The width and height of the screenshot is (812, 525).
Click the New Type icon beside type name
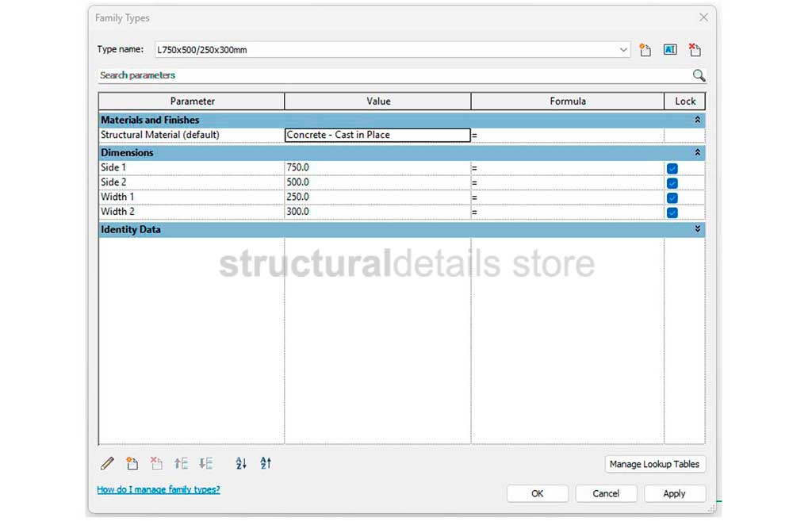(645, 50)
